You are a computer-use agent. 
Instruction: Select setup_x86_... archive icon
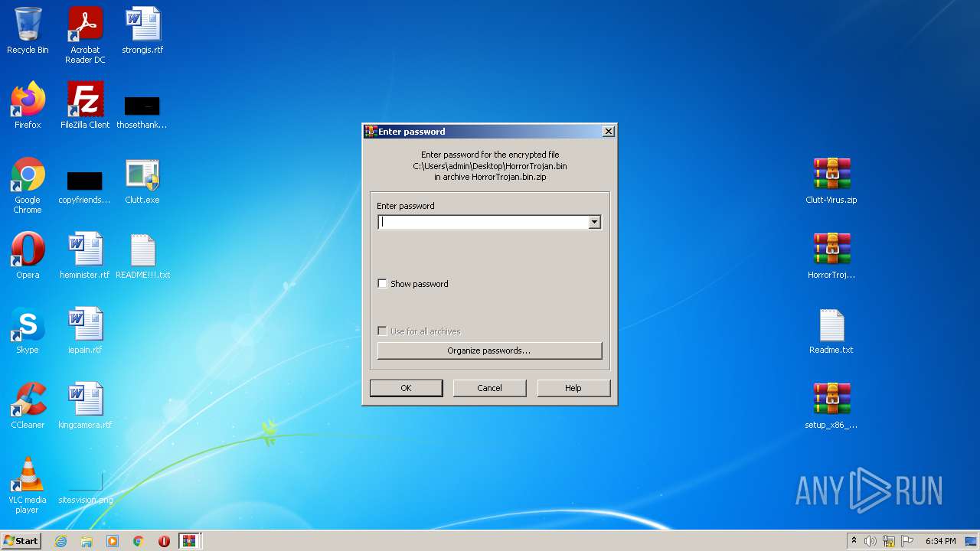tap(831, 406)
